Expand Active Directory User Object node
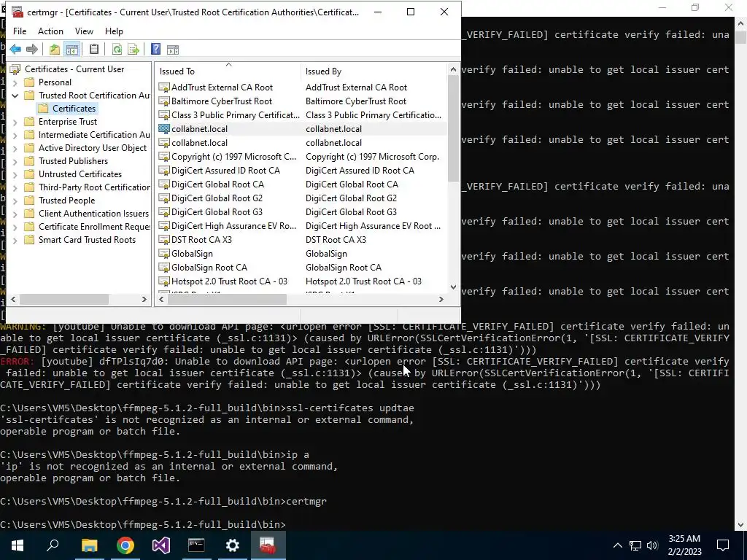The width and height of the screenshot is (747, 560). [15, 148]
